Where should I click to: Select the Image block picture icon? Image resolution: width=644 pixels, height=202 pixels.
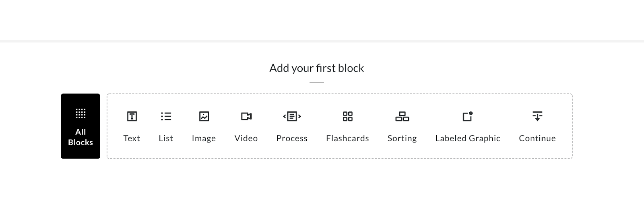204,116
